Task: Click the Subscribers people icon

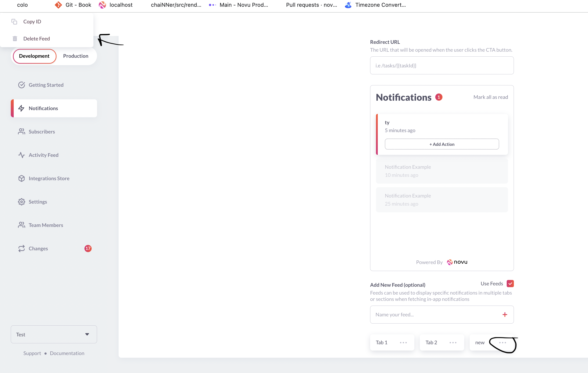Action: [22, 131]
